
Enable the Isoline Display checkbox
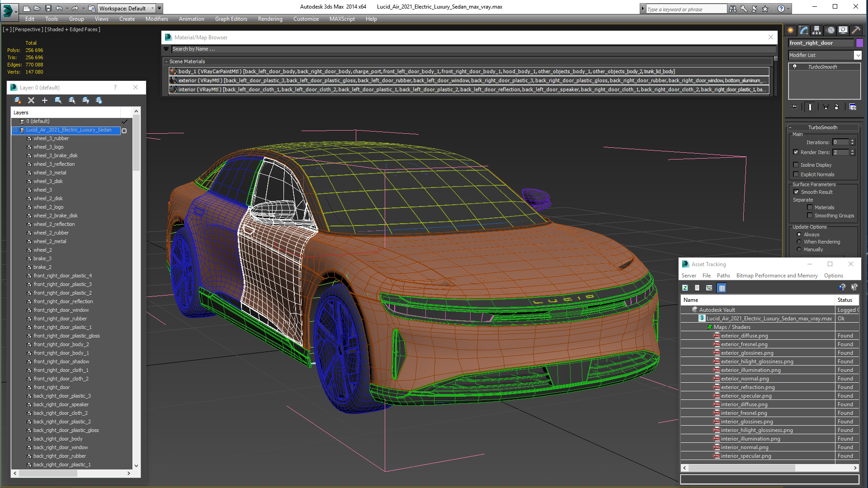tap(796, 165)
